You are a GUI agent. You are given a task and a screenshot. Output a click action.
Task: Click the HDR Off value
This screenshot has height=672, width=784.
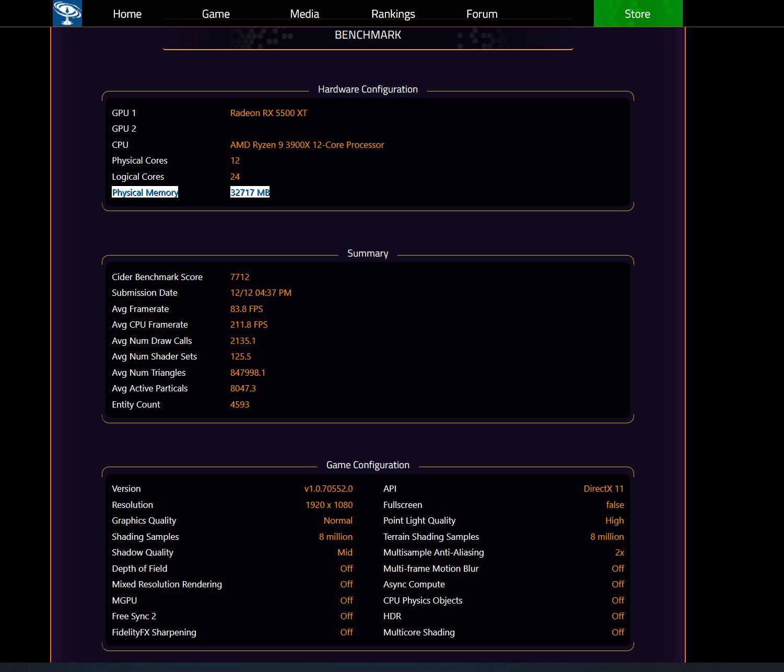pyautogui.click(x=618, y=616)
